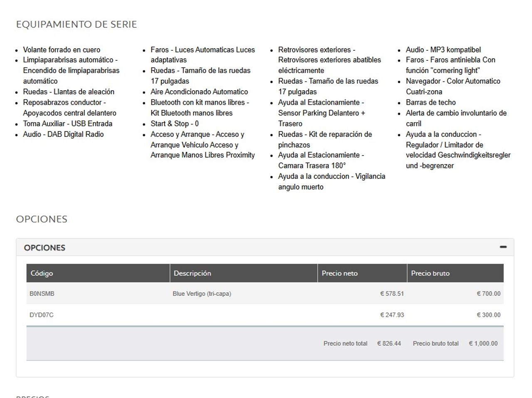Select "Ruedas - Kit de reparación de pinchazos"
Screen dimensions: 532x398
click(x=325, y=139)
